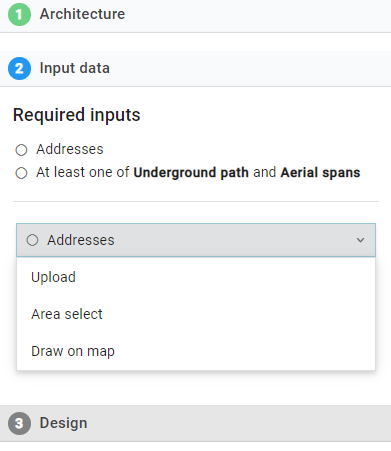The width and height of the screenshot is (391, 451).
Task: Click the Required inputs heading
Action: (x=77, y=115)
